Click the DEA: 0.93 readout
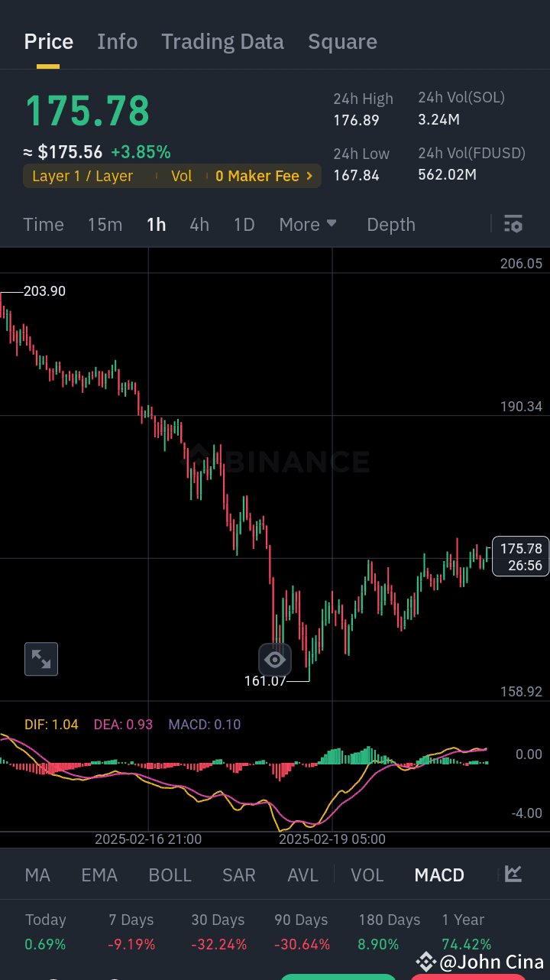The width and height of the screenshot is (550, 980). click(x=123, y=724)
